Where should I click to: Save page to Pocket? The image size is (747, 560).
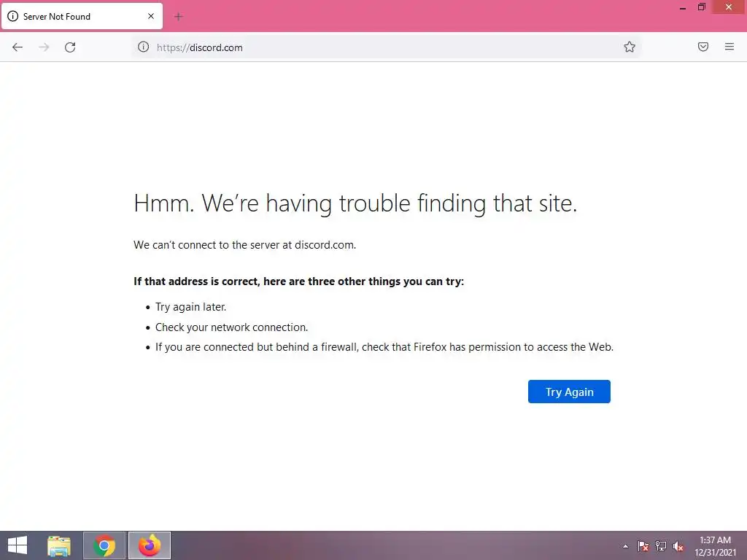(703, 47)
